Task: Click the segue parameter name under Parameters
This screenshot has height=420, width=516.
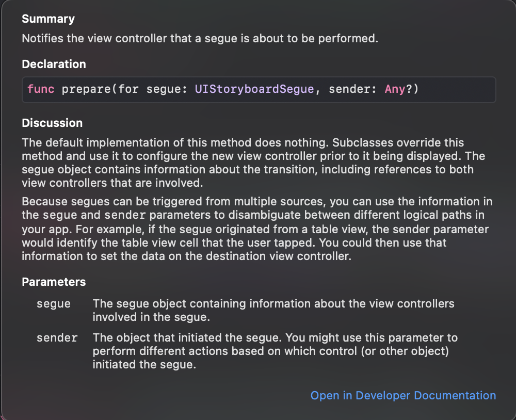Action: tap(54, 303)
